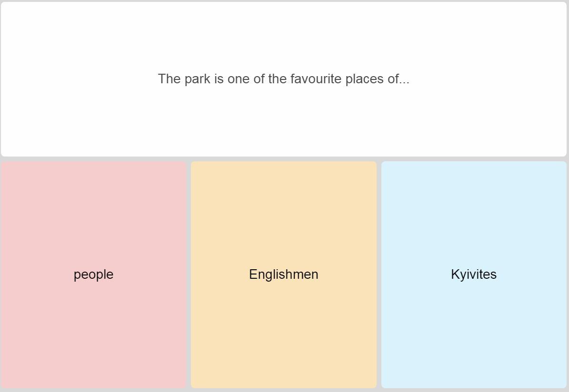Answer the quiz with "Englishmen"

(284, 274)
